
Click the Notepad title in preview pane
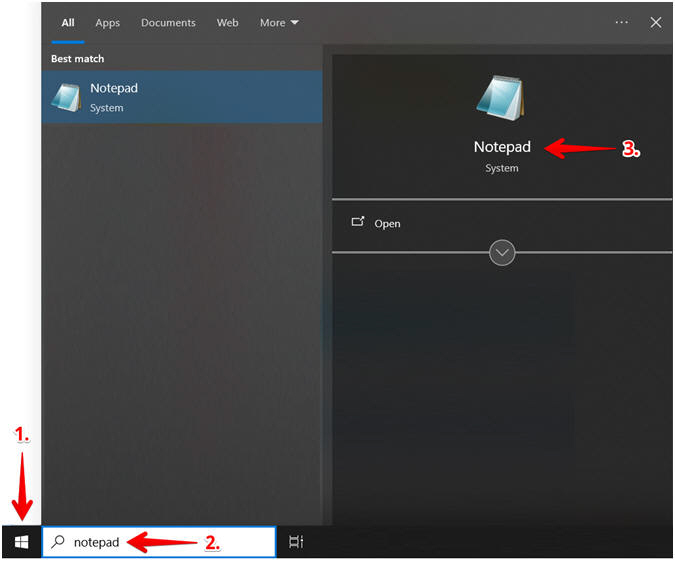point(502,147)
